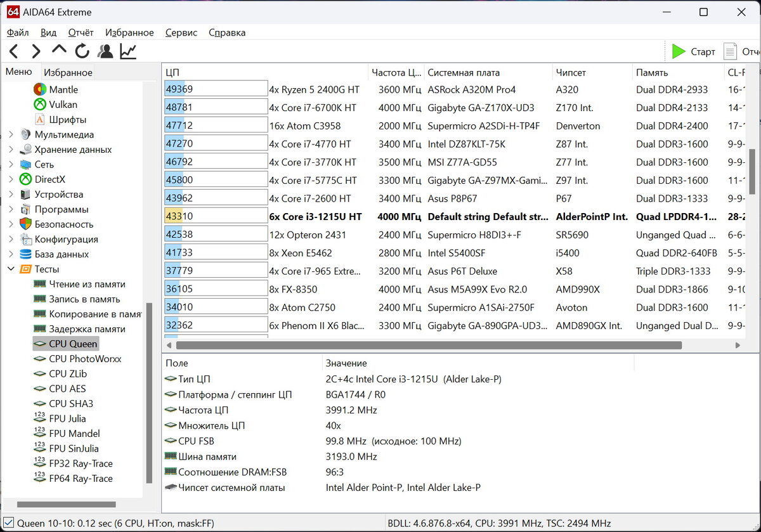Image resolution: width=761 pixels, height=532 pixels.
Task: Open the Отчёт menu
Action: click(x=81, y=32)
